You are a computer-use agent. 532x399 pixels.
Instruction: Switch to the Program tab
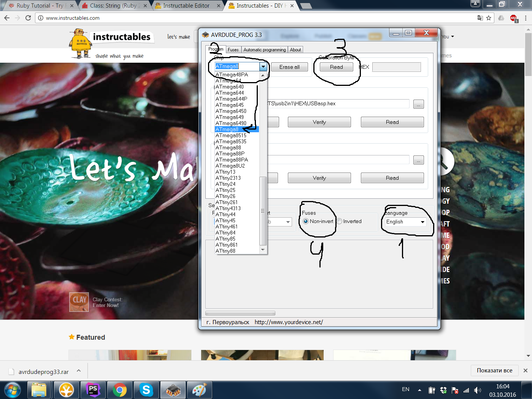[x=216, y=49]
